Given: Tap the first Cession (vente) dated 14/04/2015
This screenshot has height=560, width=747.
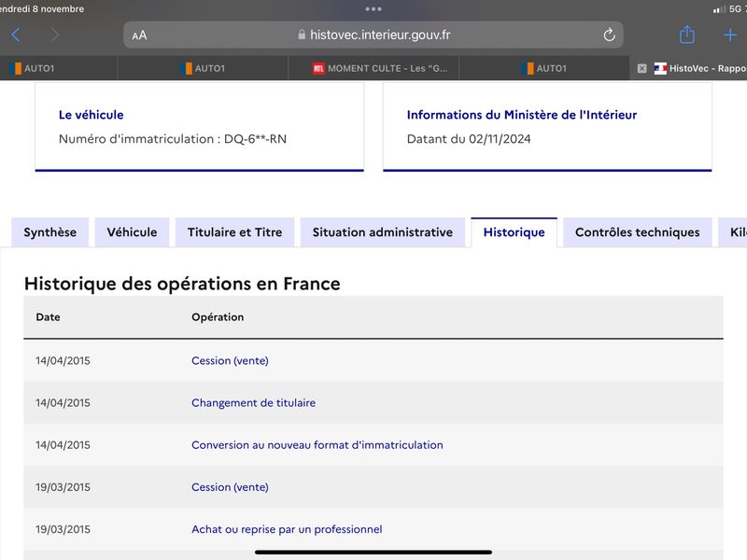Looking at the screenshot, I should 230,361.
